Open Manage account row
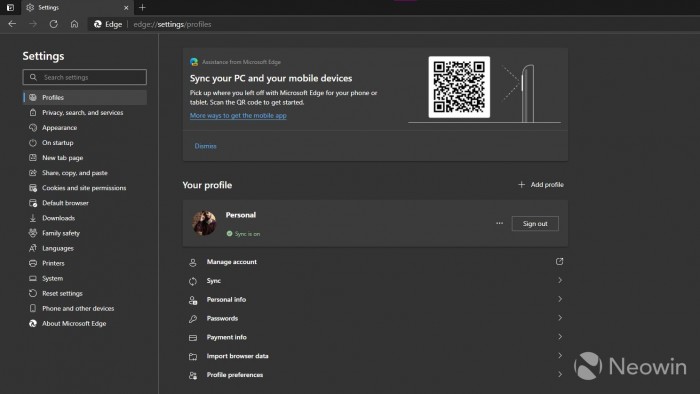This screenshot has width=700, height=394. [x=375, y=262]
